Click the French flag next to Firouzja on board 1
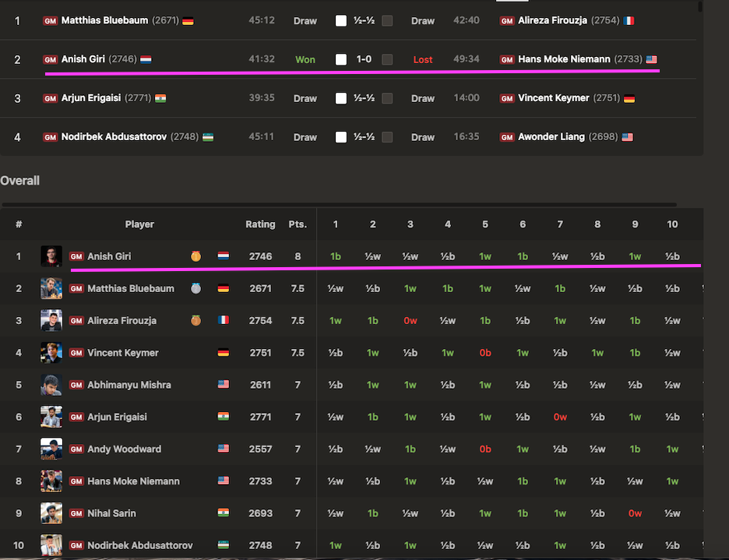Image resolution: width=729 pixels, height=560 pixels. [x=629, y=21]
